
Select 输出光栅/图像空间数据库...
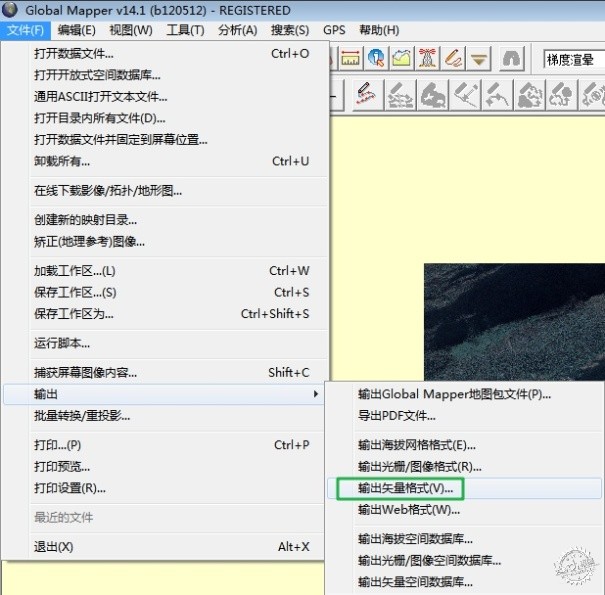click(465, 560)
